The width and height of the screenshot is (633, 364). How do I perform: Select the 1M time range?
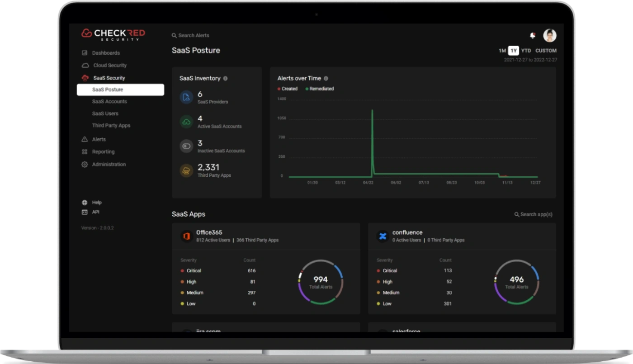point(502,51)
